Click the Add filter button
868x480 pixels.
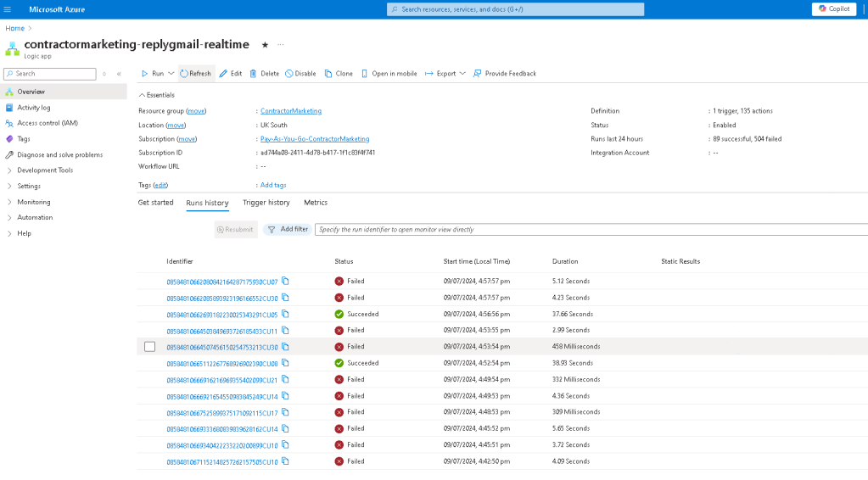(288, 229)
